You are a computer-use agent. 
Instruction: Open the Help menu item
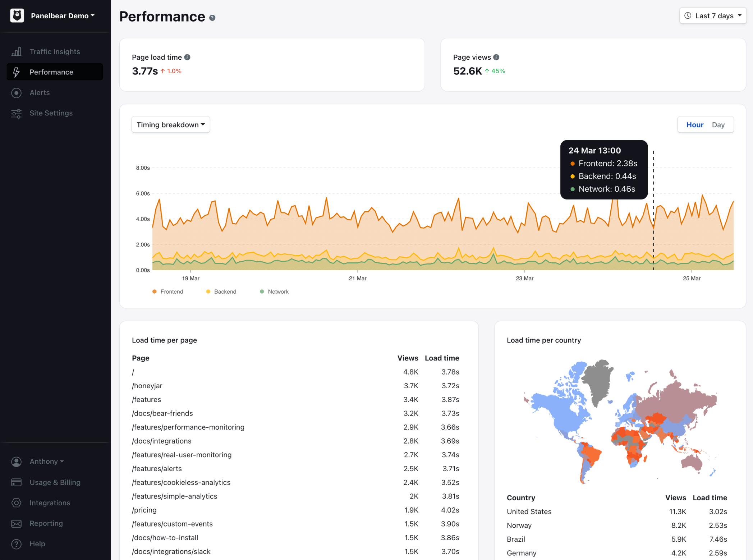pyautogui.click(x=37, y=544)
